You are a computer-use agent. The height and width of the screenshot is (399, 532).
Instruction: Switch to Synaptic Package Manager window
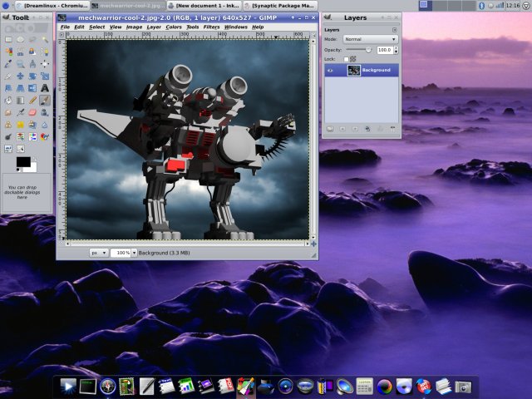coord(280,6)
